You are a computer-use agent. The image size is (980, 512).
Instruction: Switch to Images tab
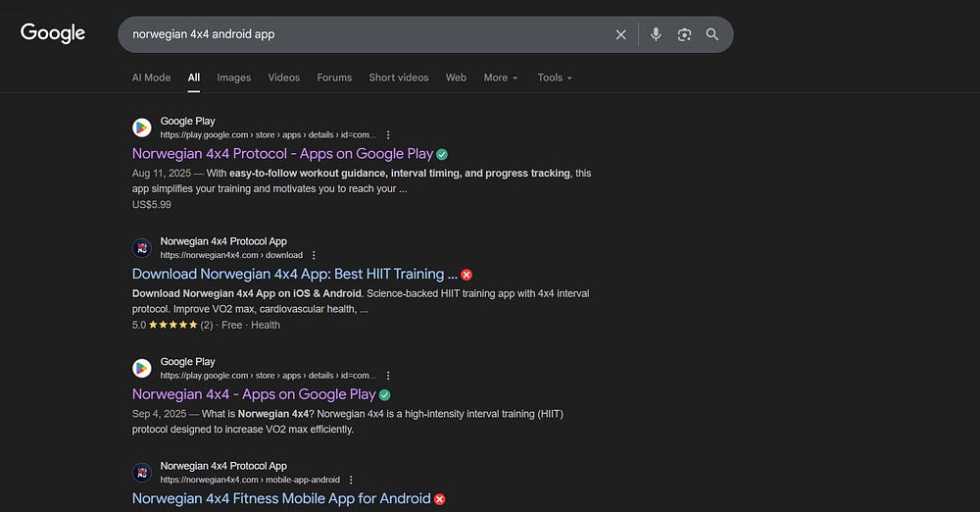pyautogui.click(x=234, y=77)
